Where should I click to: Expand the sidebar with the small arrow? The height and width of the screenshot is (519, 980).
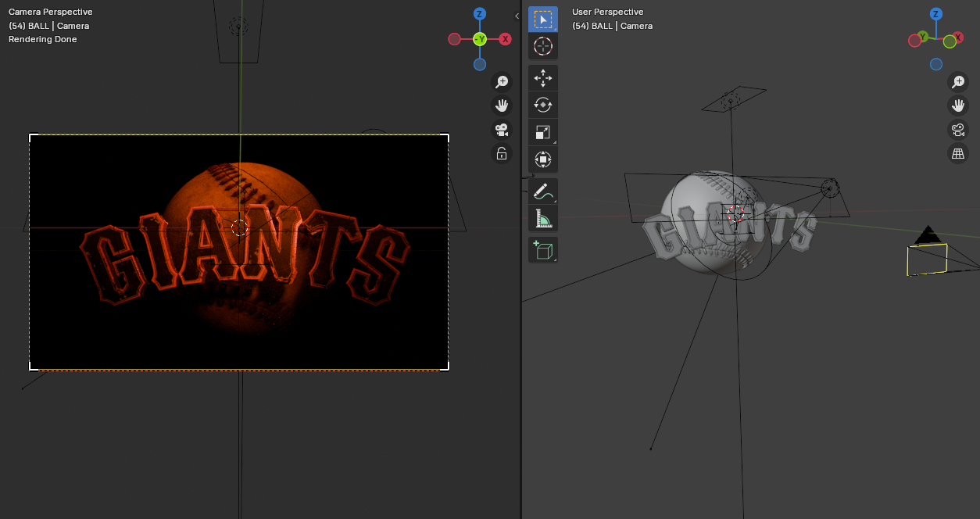tap(517, 16)
